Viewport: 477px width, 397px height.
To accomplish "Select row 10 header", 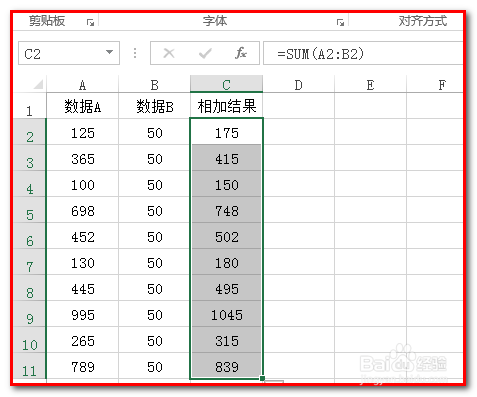I will pyautogui.click(x=29, y=340).
